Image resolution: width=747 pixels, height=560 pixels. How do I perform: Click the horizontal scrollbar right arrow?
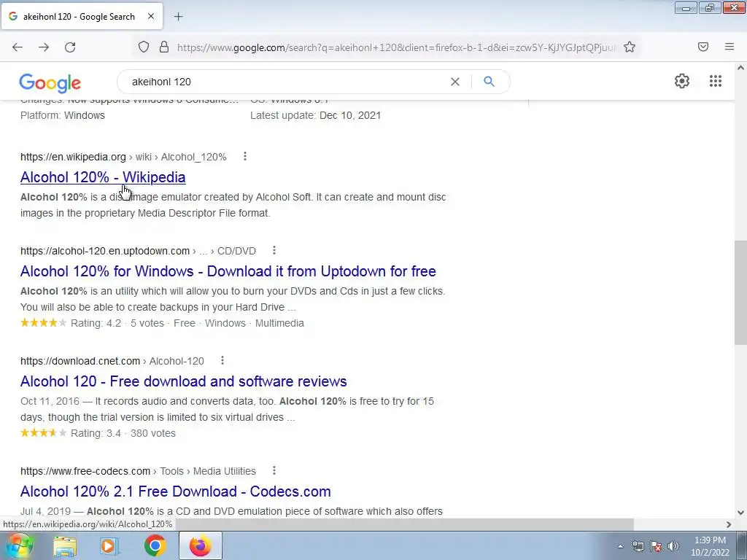pyautogui.click(x=729, y=524)
